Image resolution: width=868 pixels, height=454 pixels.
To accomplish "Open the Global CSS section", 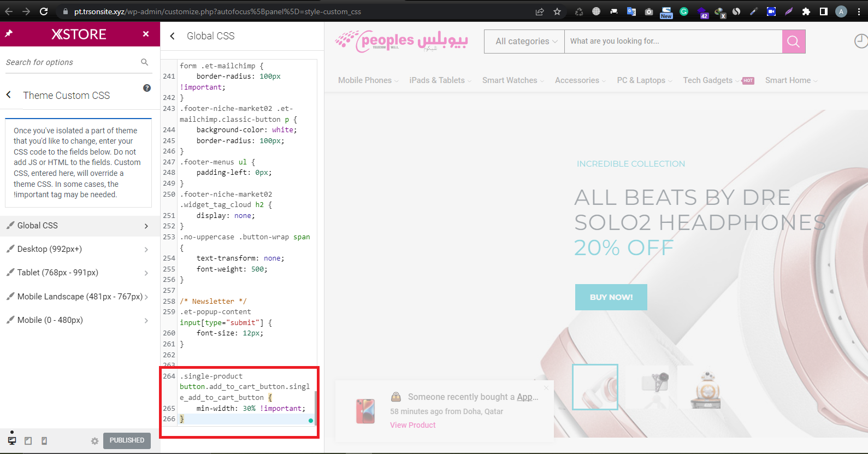I will 80,226.
